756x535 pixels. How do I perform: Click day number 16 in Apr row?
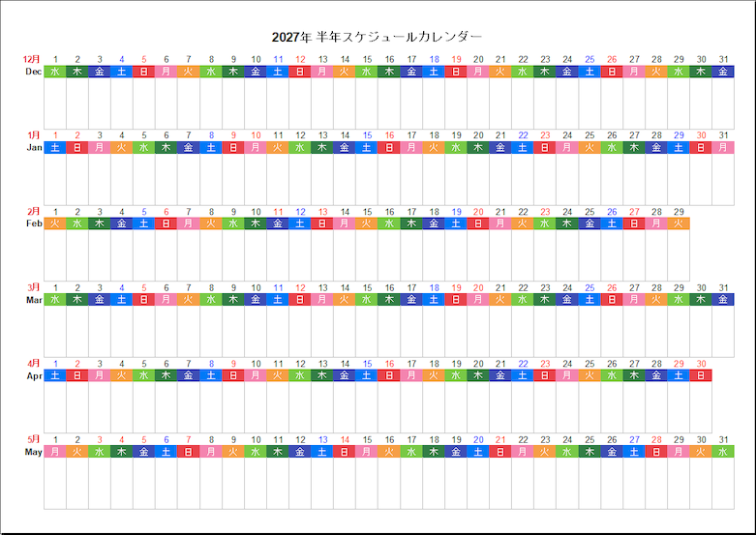[x=389, y=364]
